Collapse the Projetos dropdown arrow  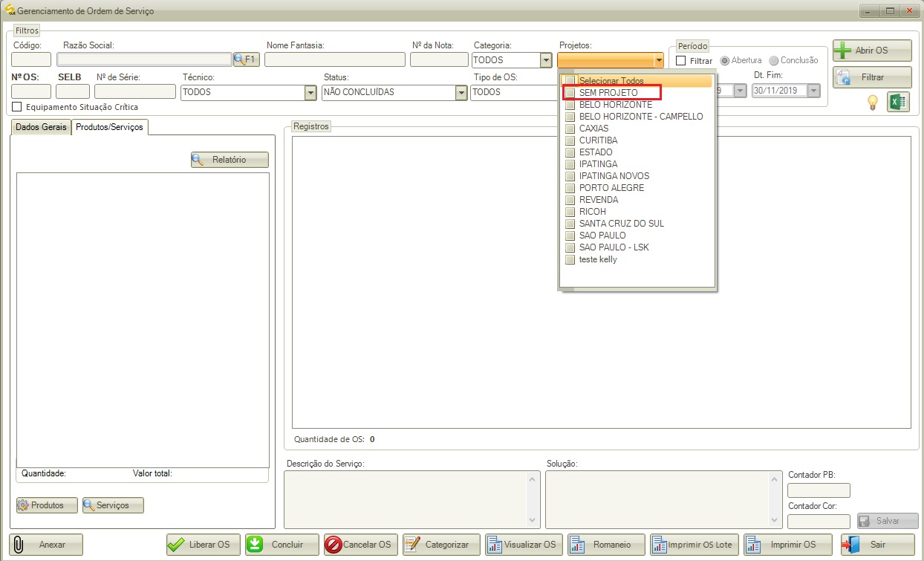[657, 60]
